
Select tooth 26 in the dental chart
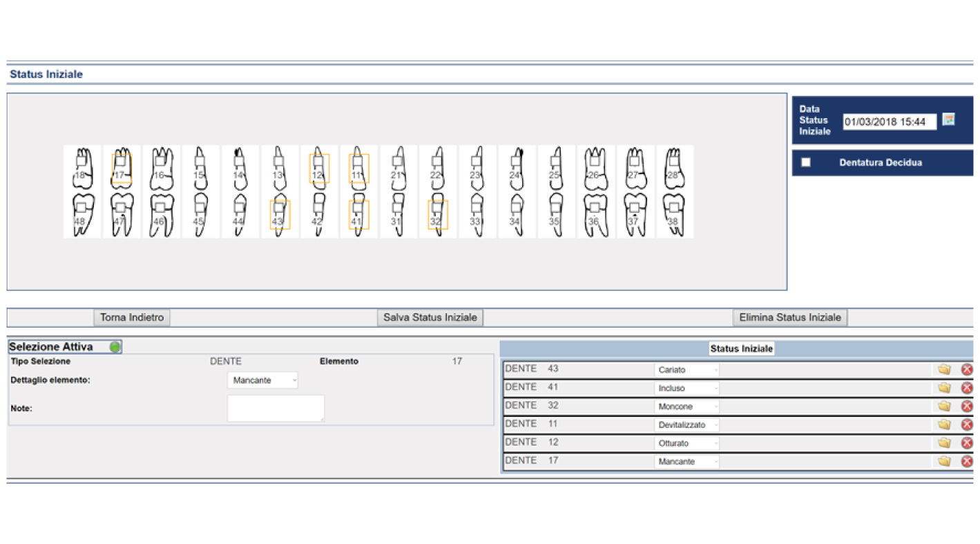click(595, 168)
